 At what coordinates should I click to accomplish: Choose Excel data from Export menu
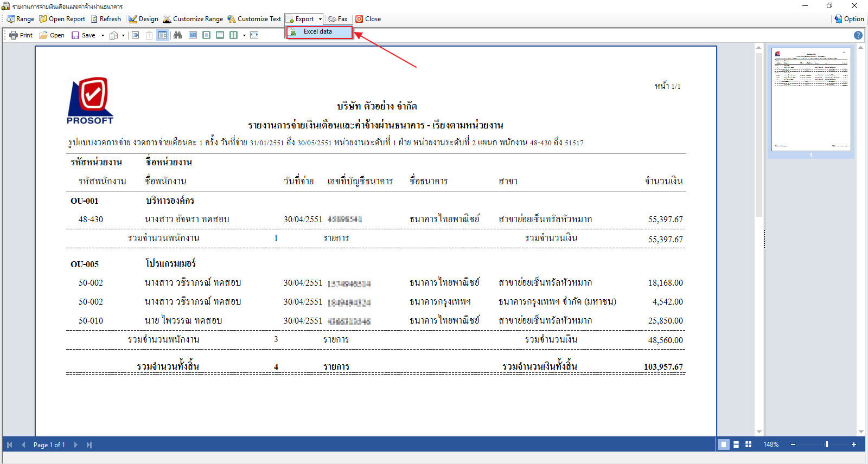[x=320, y=31]
